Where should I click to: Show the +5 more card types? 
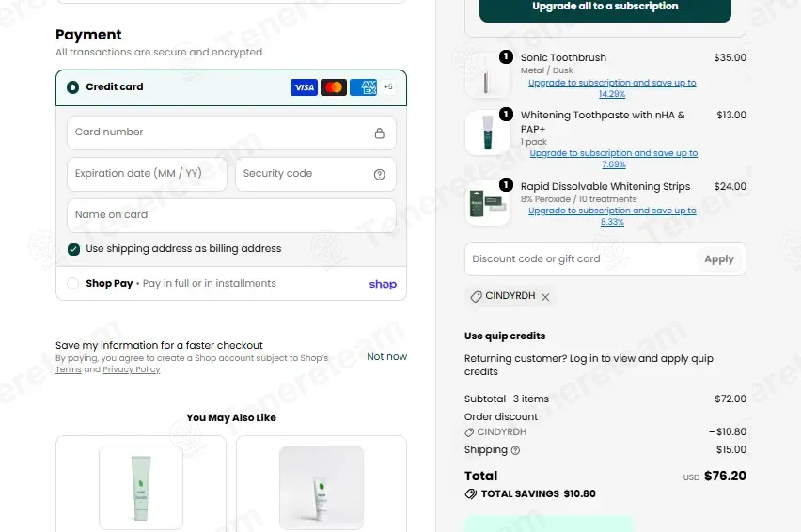(388, 86)
